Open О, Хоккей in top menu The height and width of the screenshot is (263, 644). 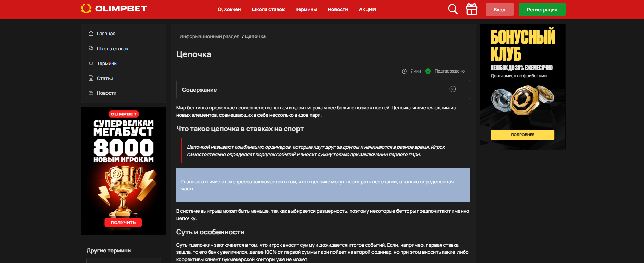click(229, 9)
